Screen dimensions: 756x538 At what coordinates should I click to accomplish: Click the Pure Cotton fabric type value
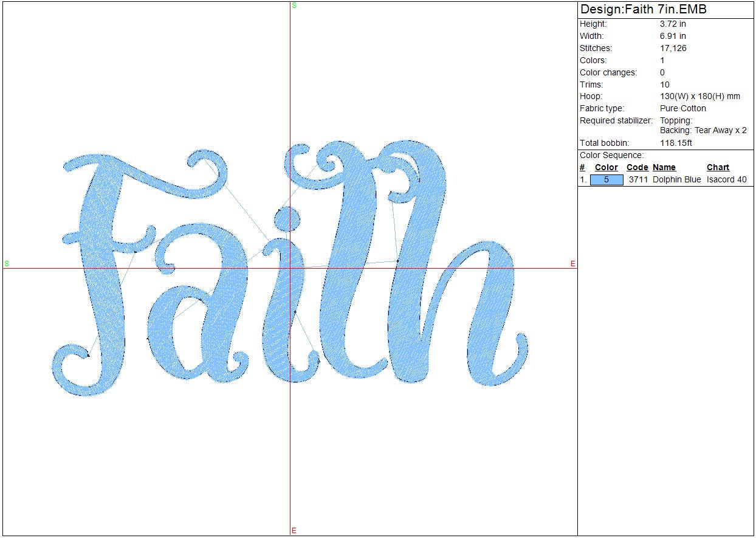(683, 109)
